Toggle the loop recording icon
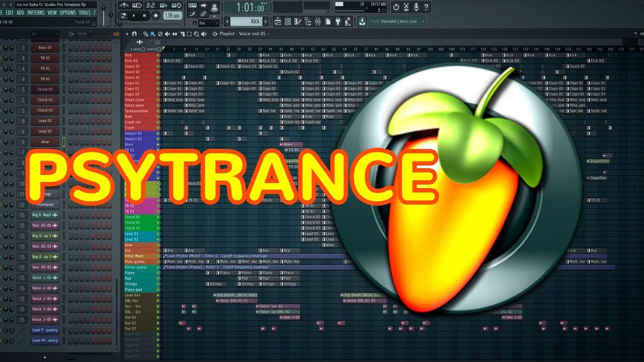This screenshot has width=644, height=362. coord(176,5)
